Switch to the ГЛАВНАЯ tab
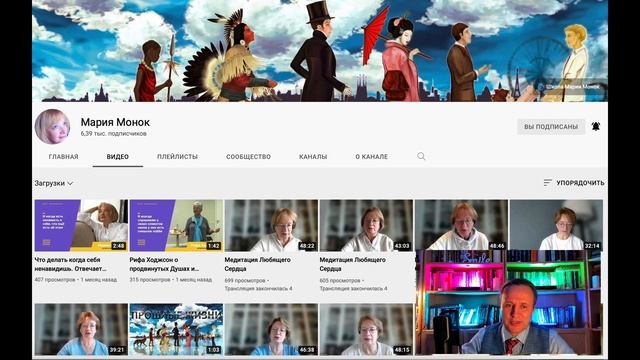This screenshot has height=360, width=640. 63,156
